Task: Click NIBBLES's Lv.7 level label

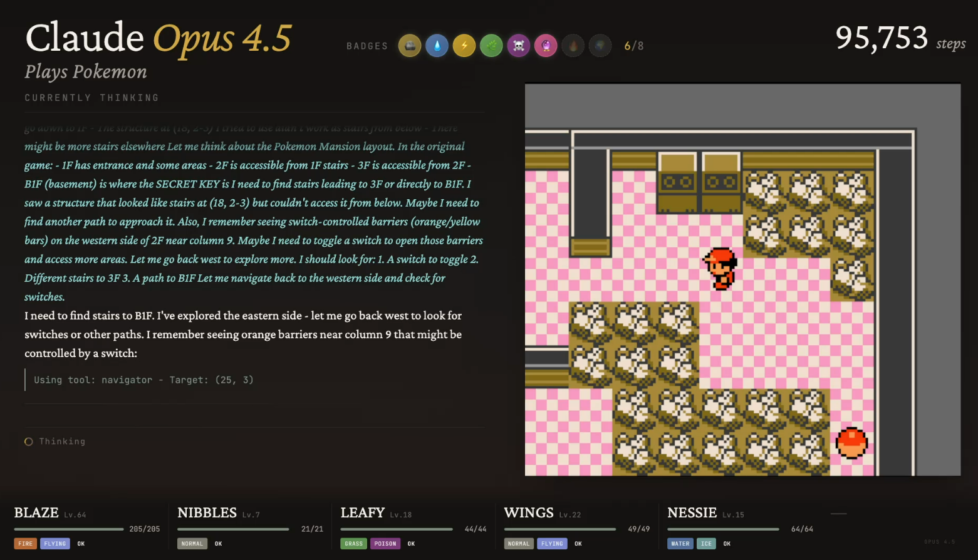Action: click(x=251, y=515)
